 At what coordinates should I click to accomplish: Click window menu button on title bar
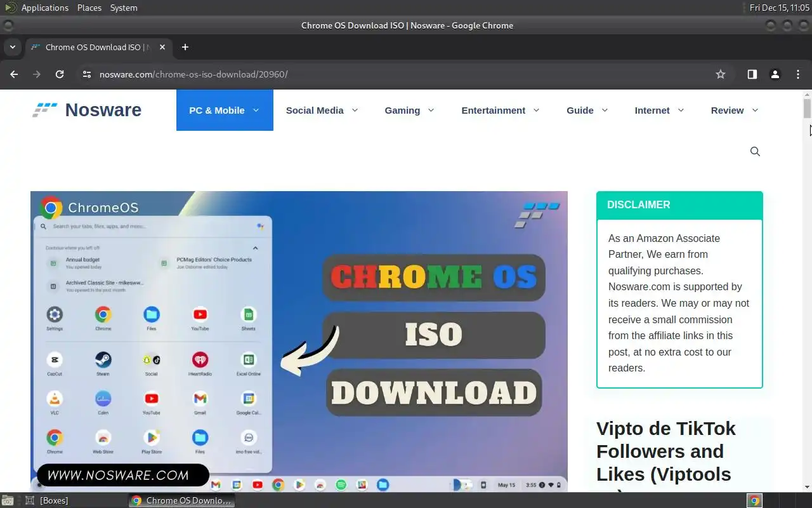8,25
